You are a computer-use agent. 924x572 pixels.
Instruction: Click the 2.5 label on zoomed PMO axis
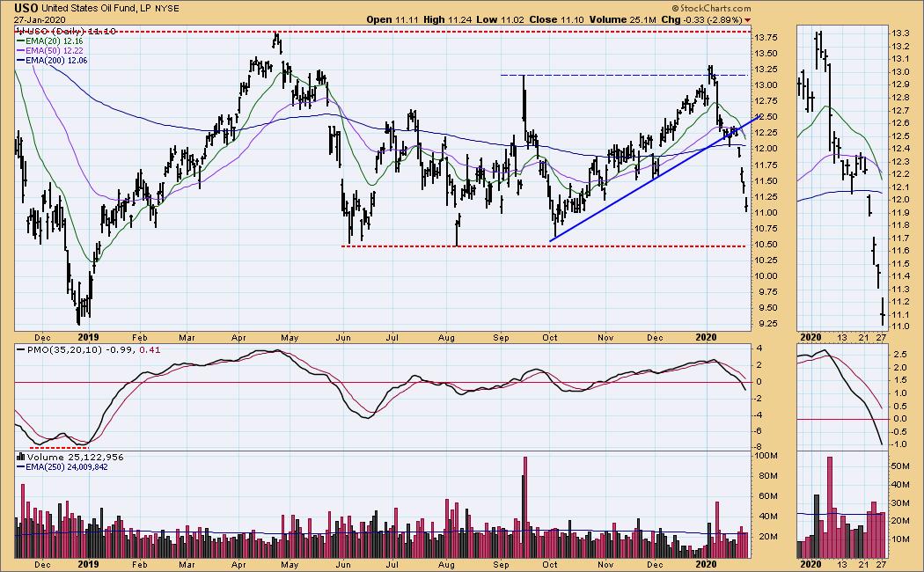click(x=900, y=356)
